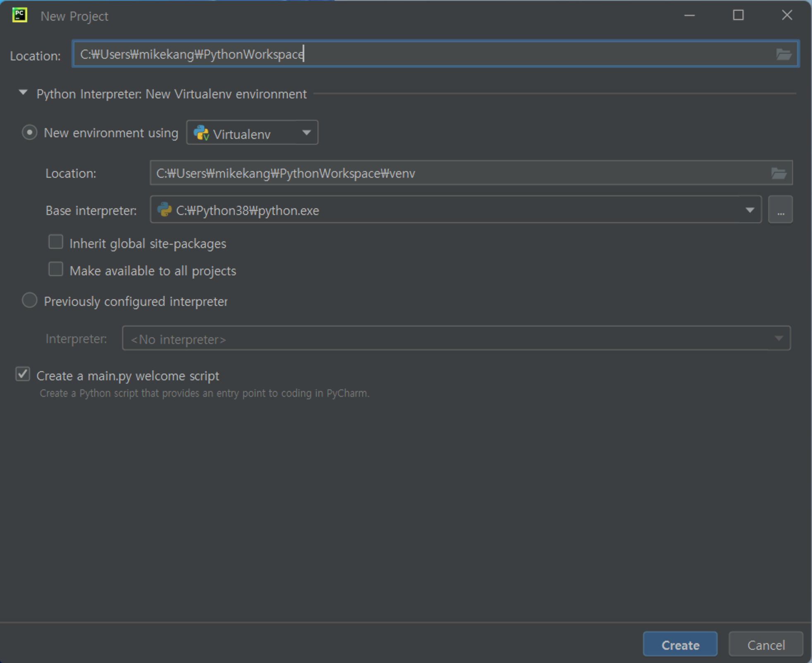Viewport: 812px width, 663px height.
Task: Click the venv Location folder browse icon
Action: (779, 173)
